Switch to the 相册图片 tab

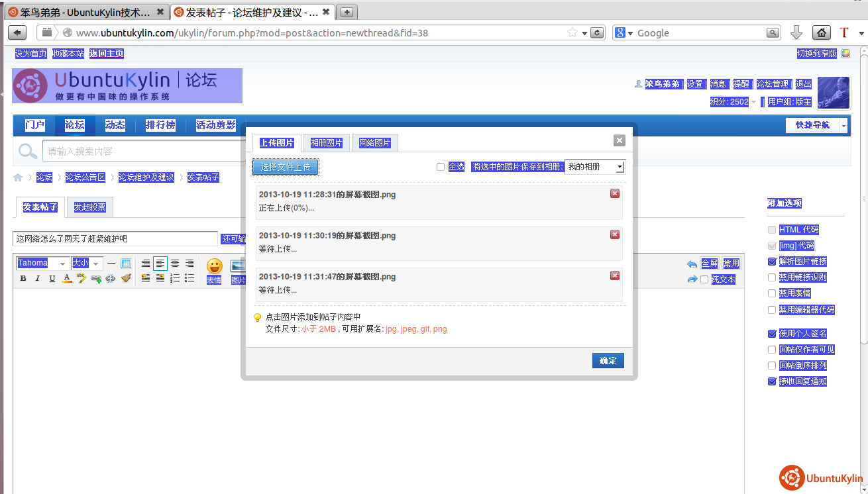[x=327, y=143]
